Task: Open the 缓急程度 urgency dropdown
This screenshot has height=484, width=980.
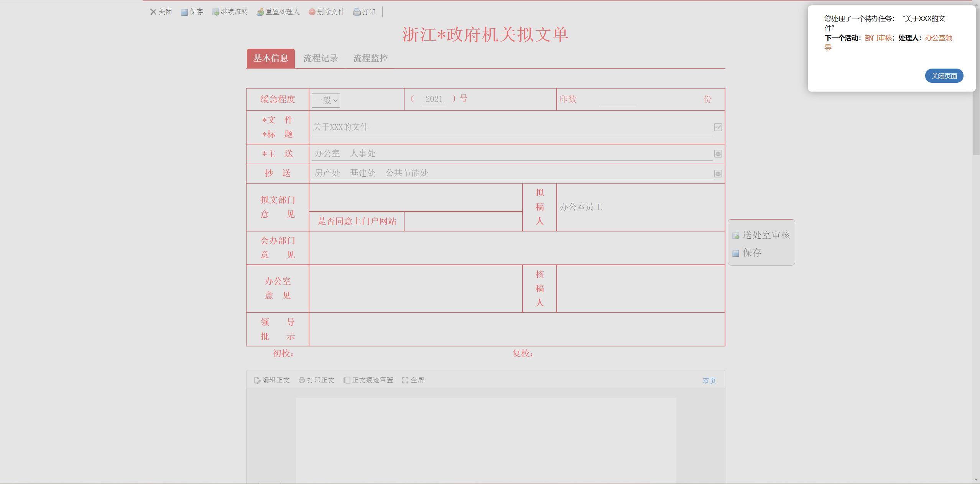Action: (x=326, y=100)
